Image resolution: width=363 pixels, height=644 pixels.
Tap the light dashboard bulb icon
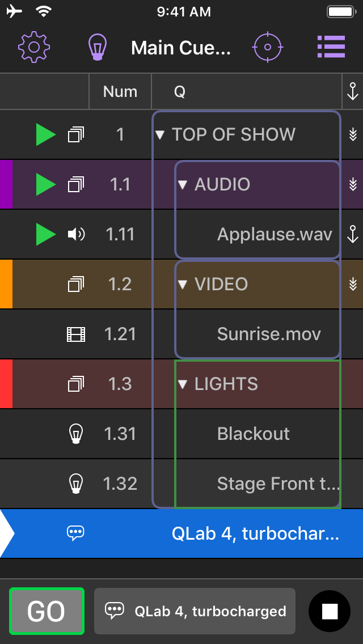pyautogui.click(x=98, y=48)
